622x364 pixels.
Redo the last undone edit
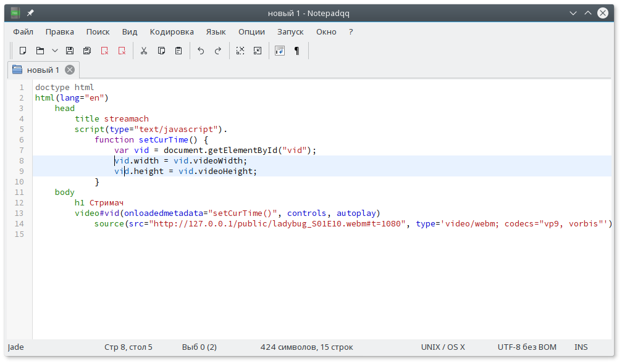(x=218, y=51)
